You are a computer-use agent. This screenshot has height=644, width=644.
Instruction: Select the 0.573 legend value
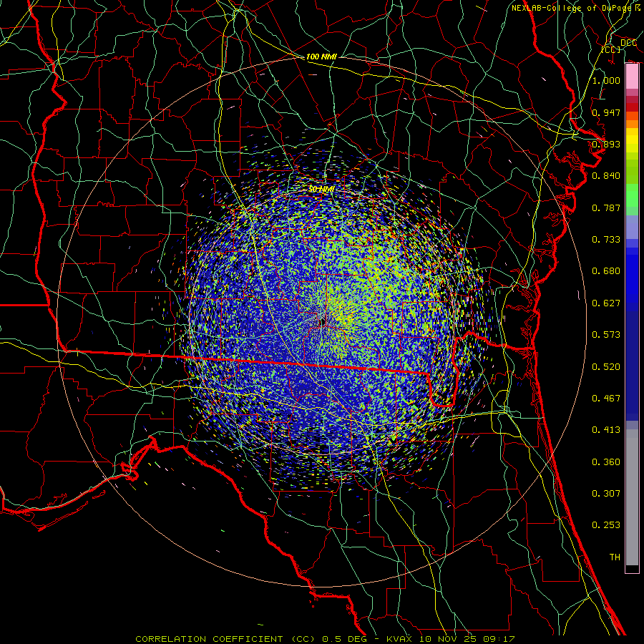[x=606, y=335]
